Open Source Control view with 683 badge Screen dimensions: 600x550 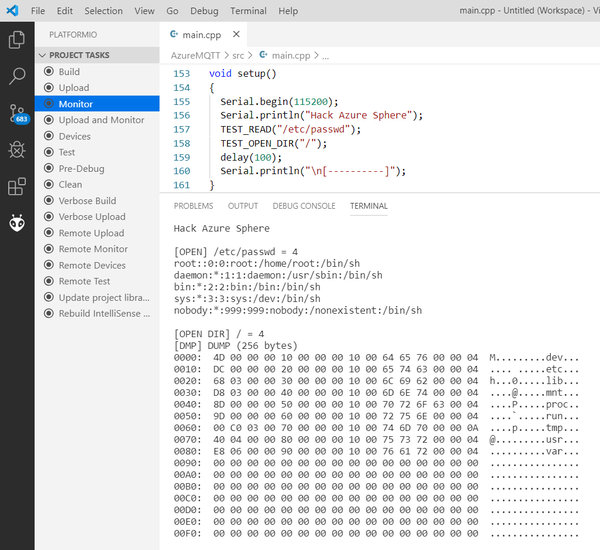click(18, 114)
